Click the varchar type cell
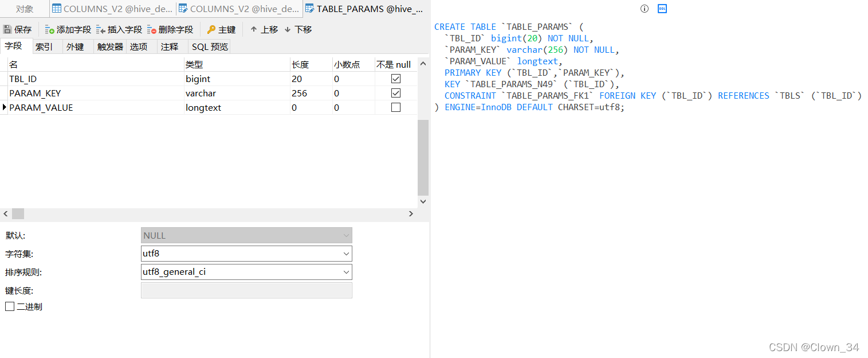868x358 pixels. pos(237,93)
